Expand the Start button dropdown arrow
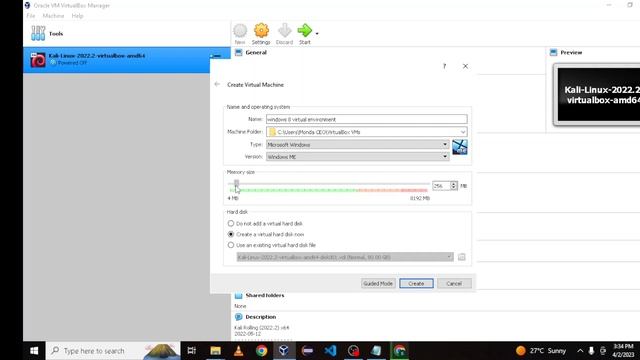Image resolution: width=640 pixels, height=360 pixels. click(317, 33)
